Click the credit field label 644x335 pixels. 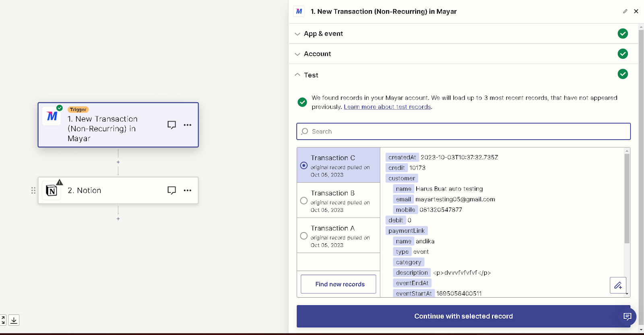396,168
